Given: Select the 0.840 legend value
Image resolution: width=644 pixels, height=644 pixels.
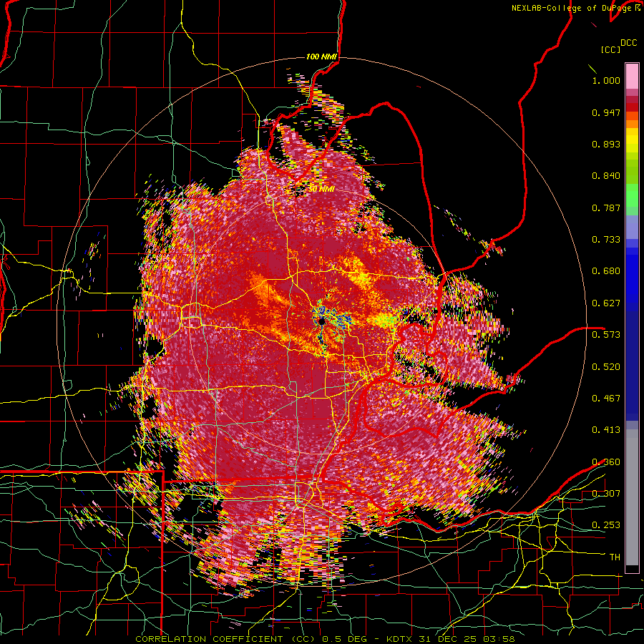Looking at the screenshot, I should 606,176.
